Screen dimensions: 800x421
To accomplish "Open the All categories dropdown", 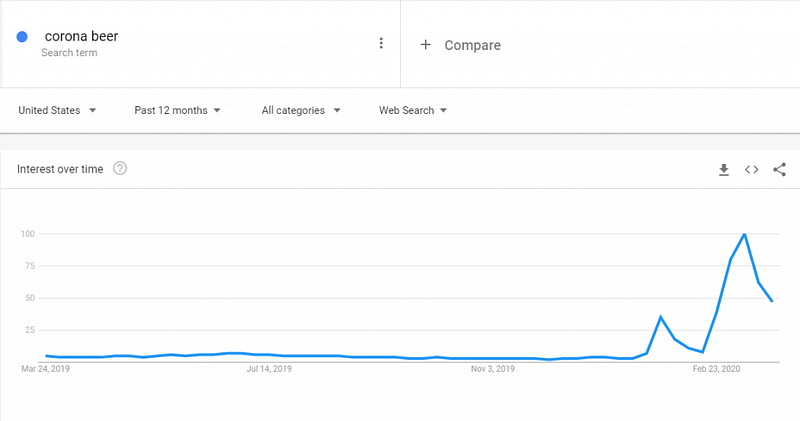I will click(301, 111).
